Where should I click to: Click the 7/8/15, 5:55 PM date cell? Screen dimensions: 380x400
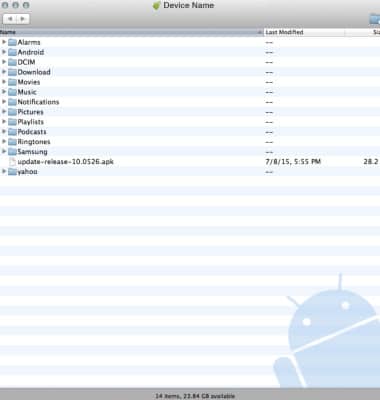[293, 162]
